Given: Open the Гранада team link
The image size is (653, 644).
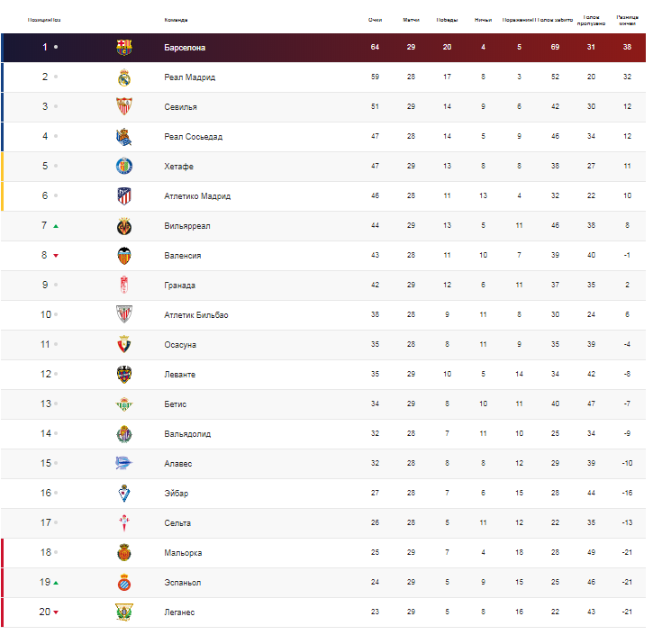Looking at the screenshot, I should coord(179,286).
